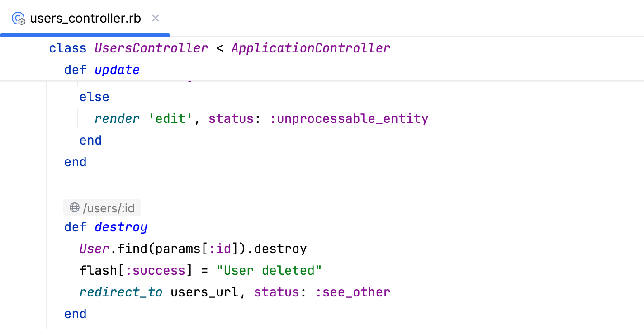644x329 pixels.
Task: Click the :unprocessable_entity symbol
Action: (x=349, y=118)
